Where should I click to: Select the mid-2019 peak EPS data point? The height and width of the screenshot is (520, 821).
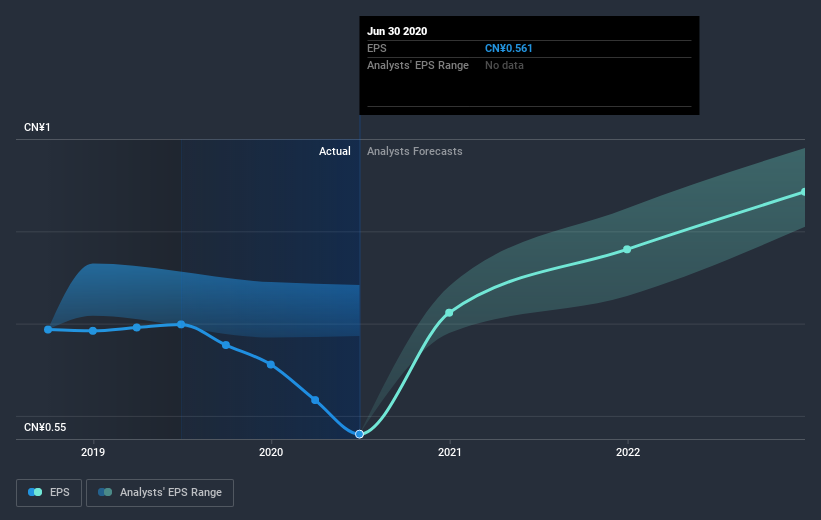click(x=181, y=324)
